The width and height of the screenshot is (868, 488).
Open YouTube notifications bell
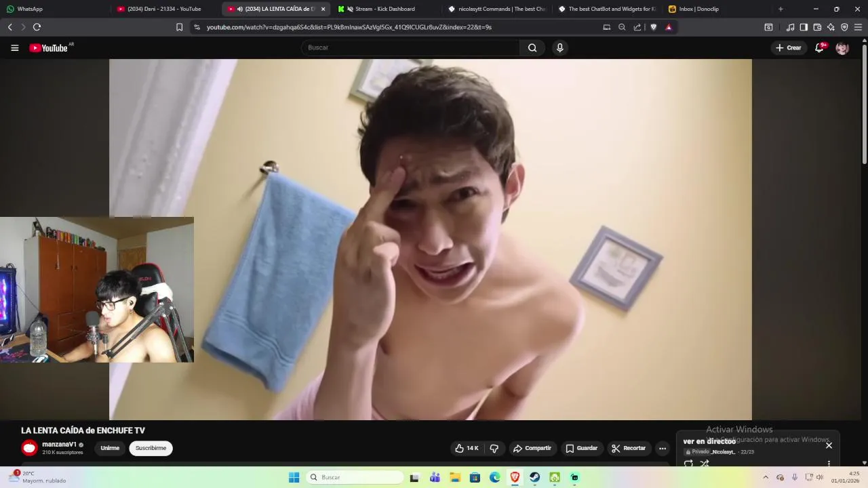819,47
